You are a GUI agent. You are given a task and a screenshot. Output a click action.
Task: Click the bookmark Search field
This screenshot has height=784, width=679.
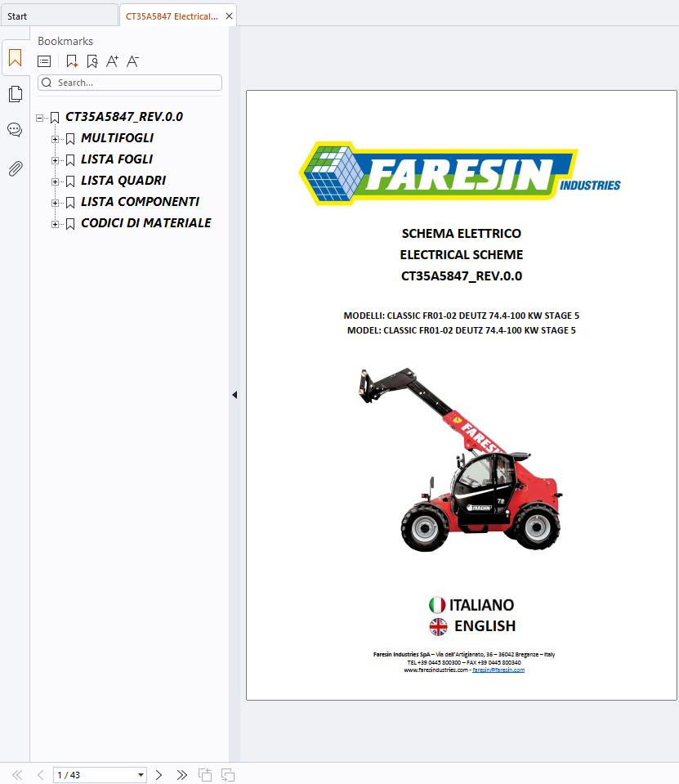click(x=129, y=82)
